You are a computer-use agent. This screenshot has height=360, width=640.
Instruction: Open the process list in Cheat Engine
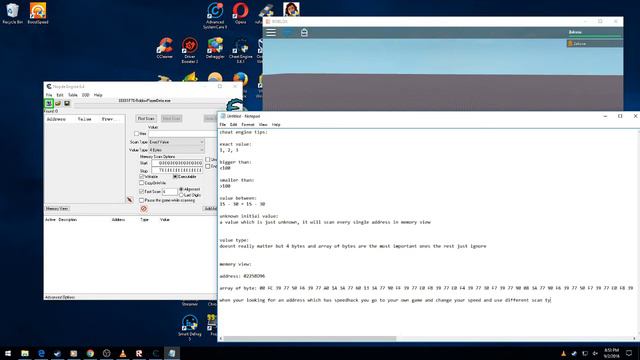point(49,103)
